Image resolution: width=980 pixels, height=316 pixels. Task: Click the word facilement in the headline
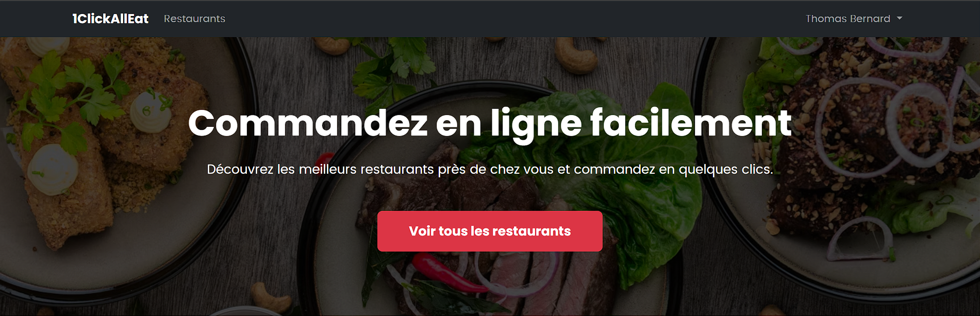coord(691,123)
